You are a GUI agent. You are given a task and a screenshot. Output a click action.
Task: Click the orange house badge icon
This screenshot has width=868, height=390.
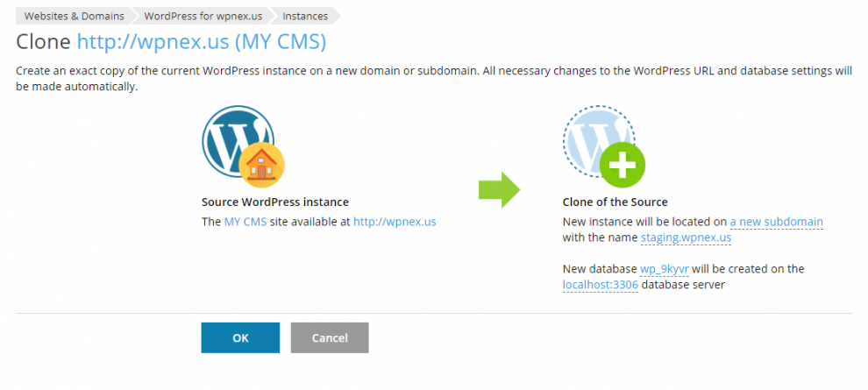pos(261,165)
